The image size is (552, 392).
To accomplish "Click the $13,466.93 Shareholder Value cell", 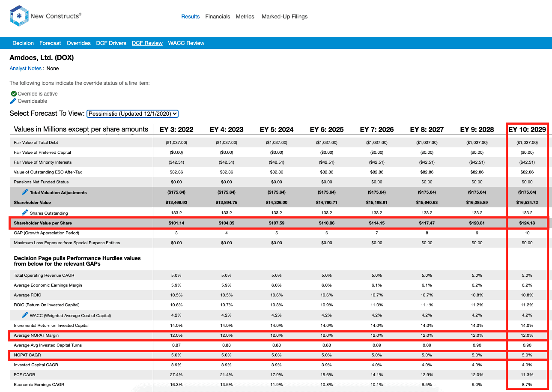I will (x=176, y=203).
